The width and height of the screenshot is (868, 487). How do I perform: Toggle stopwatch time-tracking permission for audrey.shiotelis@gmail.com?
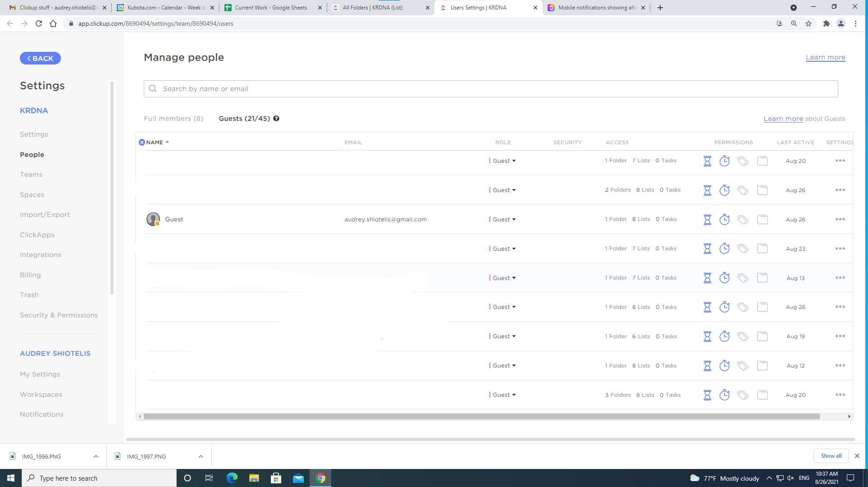tap(724, 220)
